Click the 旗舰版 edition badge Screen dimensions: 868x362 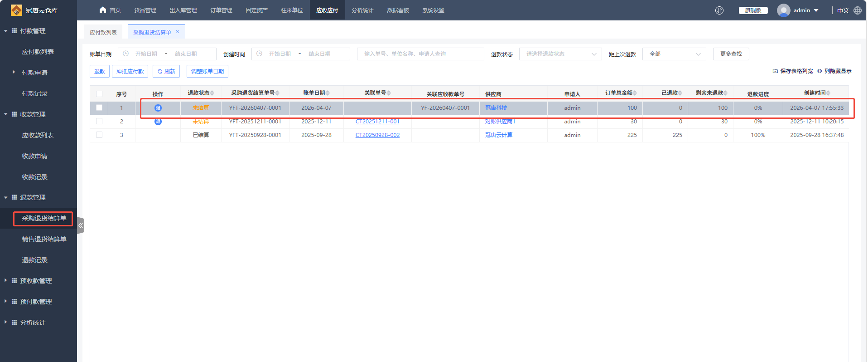click(753, 10)
